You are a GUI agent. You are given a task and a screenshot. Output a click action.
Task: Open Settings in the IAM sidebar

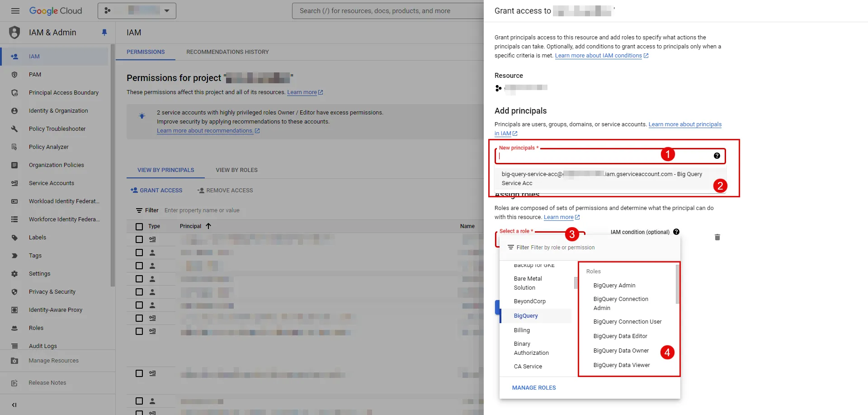[39, 273]
